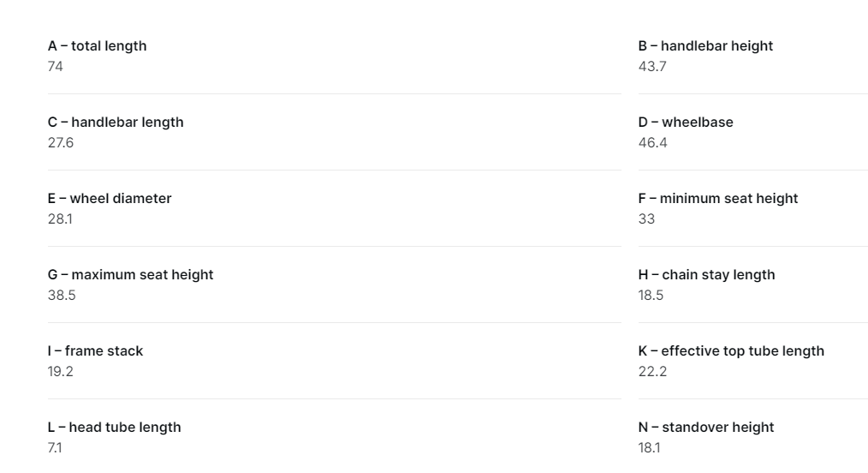Click the 'B – handlebar height' label

tap(705, 46)
